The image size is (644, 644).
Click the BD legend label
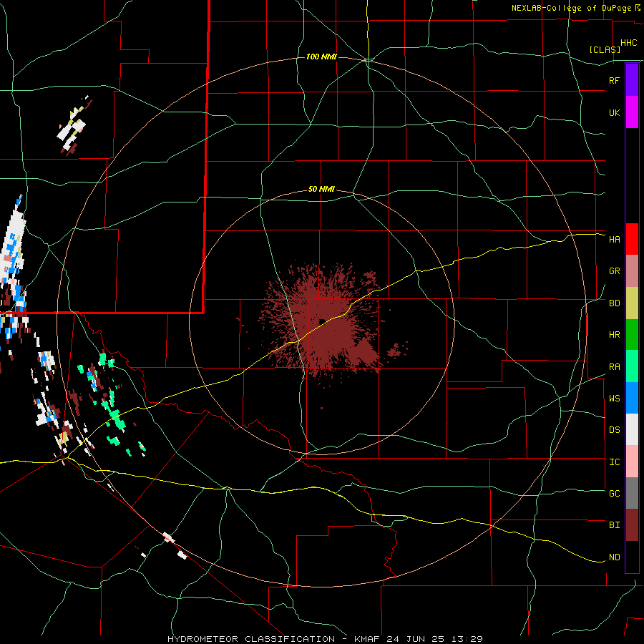pos(614,303)
